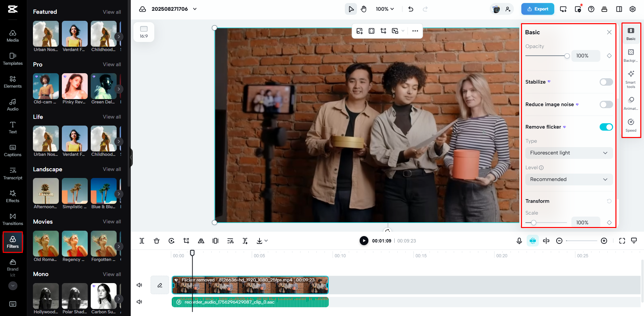Open the Crop tool above the timeline
Image resolution: width=644 pixels, height=316 pixels.
186,241
